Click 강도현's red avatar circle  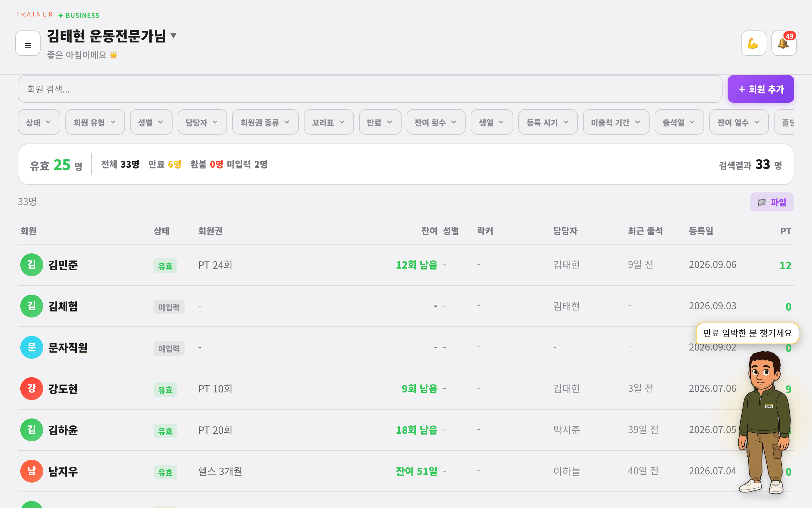coord(31,389)
